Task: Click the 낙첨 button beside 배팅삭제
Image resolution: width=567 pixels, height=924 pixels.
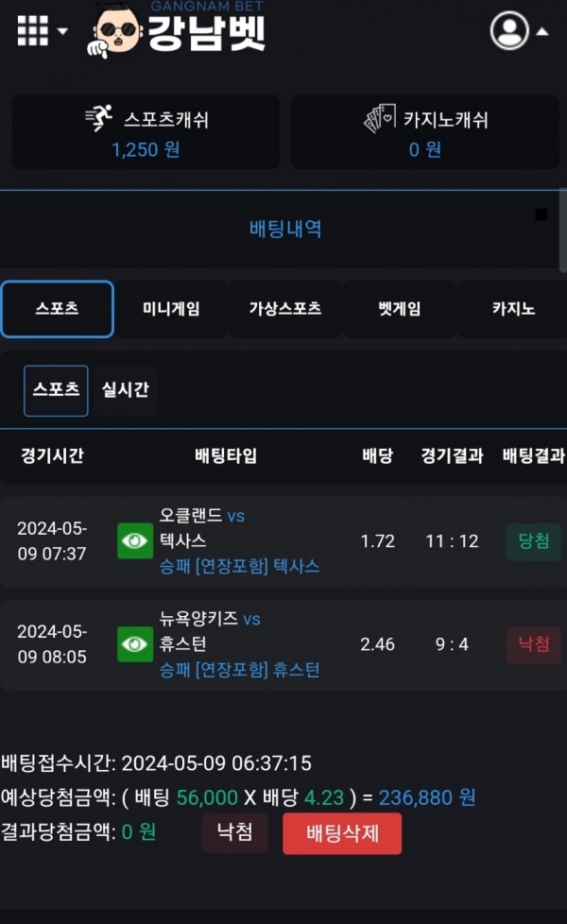Action: pos(234,833)
